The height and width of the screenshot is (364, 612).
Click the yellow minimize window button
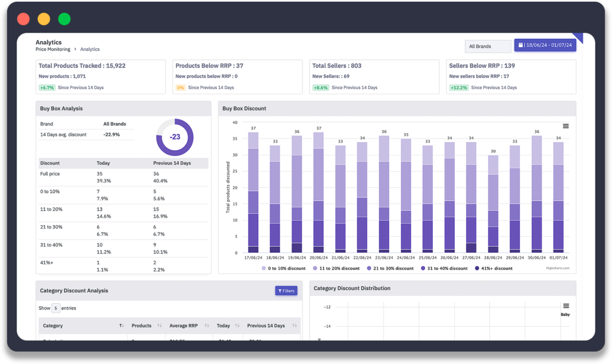pyautogui.click(x=44, y=19)
